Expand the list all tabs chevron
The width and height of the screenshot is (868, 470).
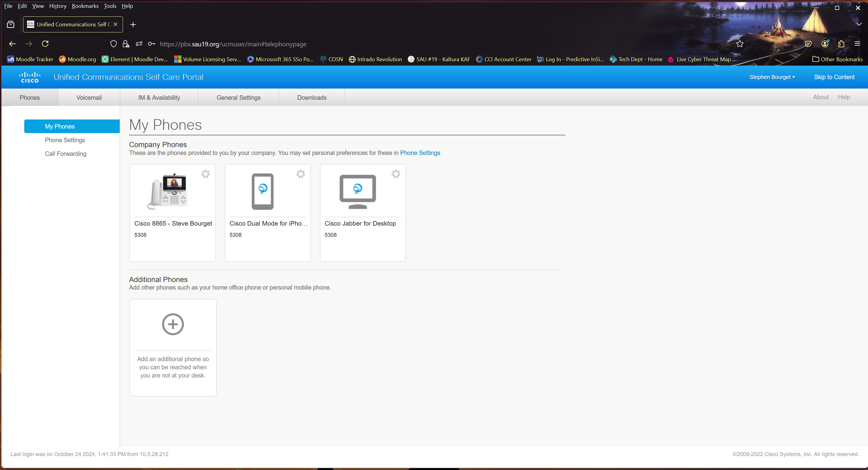(x=859, y=24)
